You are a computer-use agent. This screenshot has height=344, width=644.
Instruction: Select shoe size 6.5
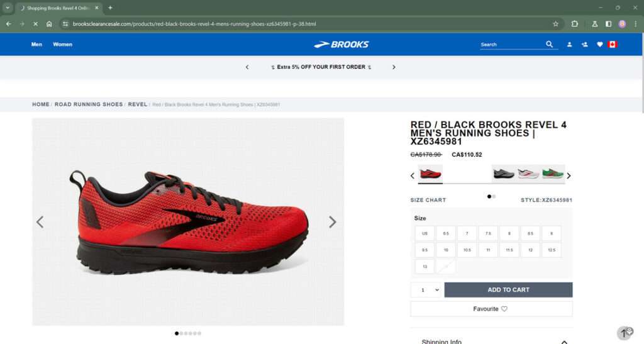pos(446,233)
